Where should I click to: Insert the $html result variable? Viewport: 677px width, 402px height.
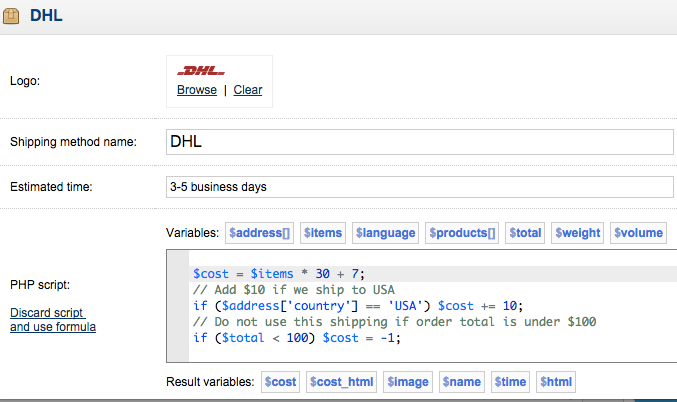[556, 382]
